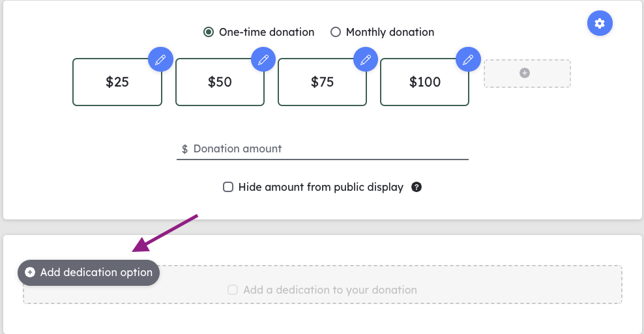Focus the Donation amount input field

[323, 149]
